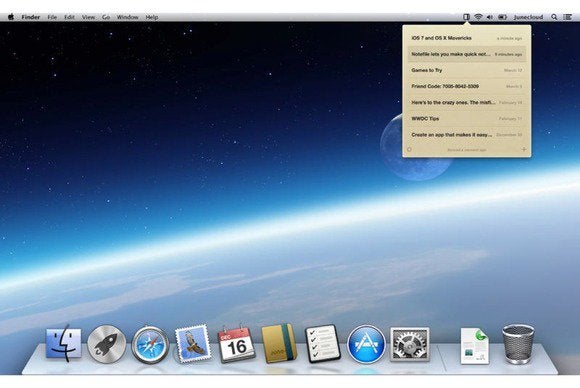Image resolution: width=580 pixels, height=388 pixels.
Task: Launch Notefile notebook icon in Dock
Action: click(x=279, y=343)
